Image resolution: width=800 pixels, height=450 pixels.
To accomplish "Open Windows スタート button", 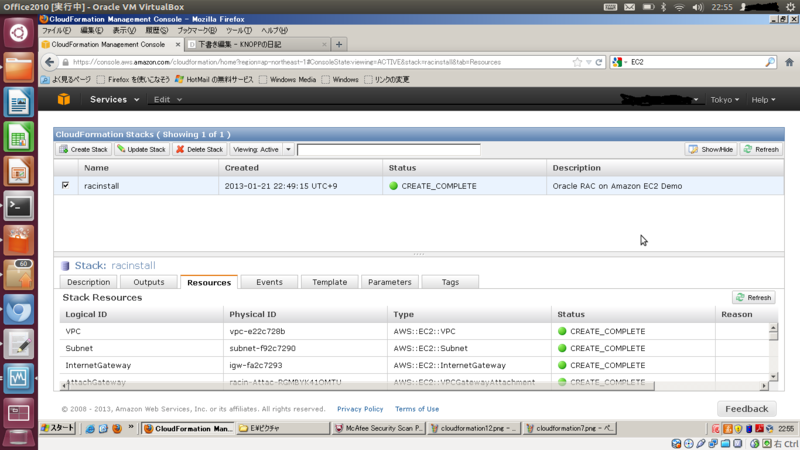I will click(58, 428).
